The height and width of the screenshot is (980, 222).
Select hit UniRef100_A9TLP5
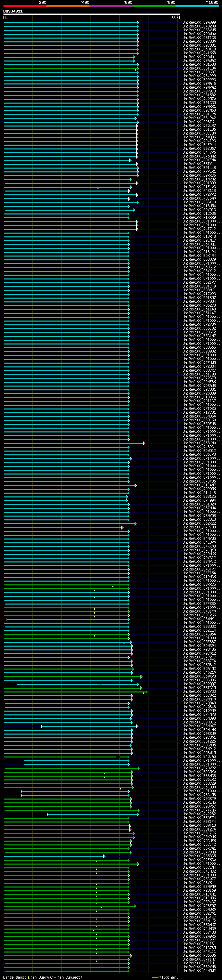tap(199, 114)
